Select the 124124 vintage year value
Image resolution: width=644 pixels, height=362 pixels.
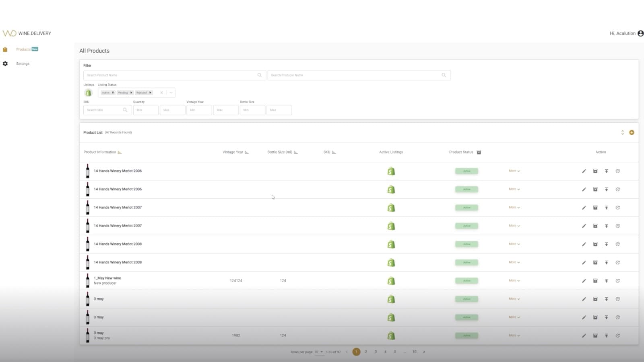coord(236,281)
